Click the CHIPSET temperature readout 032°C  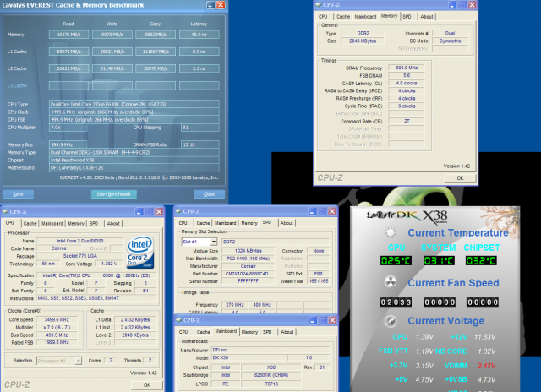pyautogui.click(x=481, y=261)
